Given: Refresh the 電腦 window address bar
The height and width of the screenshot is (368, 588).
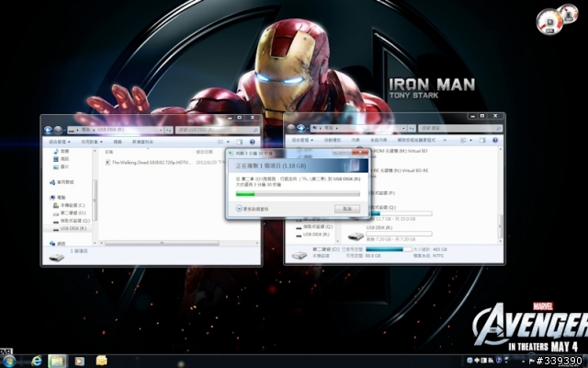Looking at the screenshot, I should (x=412, y=129).
